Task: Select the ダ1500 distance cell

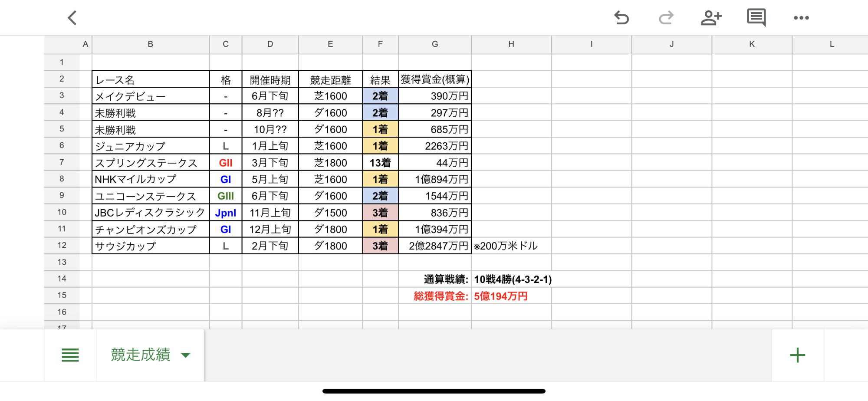Action: (x=330, y=212)
